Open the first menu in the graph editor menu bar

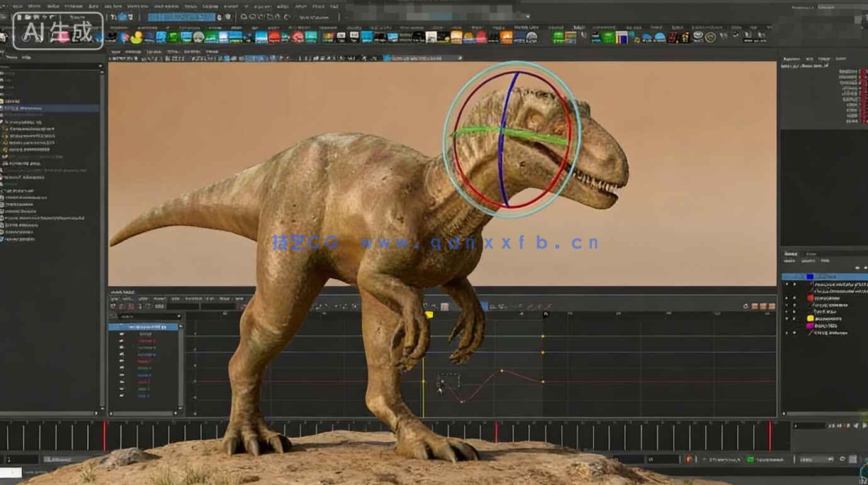click(x=114, y=293)
